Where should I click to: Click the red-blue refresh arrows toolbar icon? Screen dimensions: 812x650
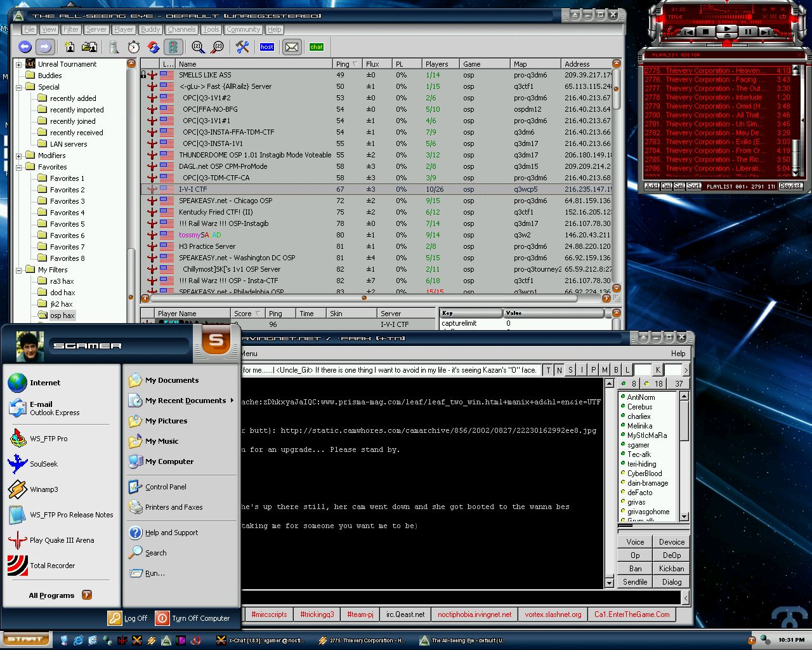154,46
